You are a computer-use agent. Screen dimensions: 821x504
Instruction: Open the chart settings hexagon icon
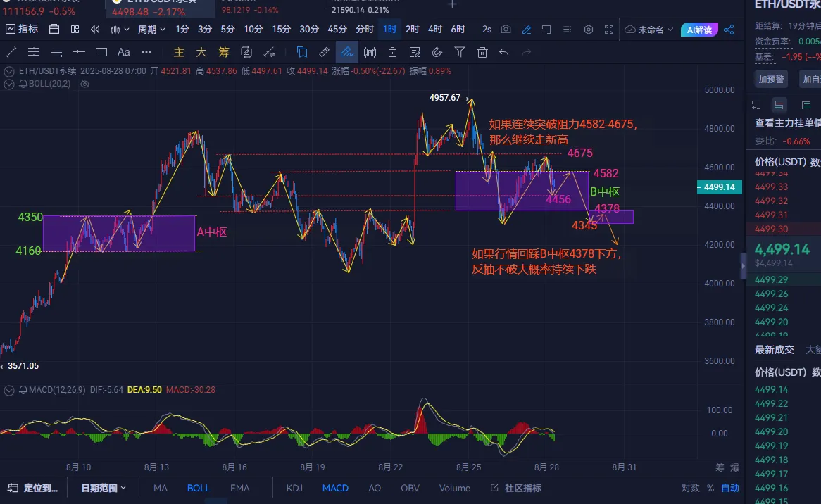pos(589,30)
